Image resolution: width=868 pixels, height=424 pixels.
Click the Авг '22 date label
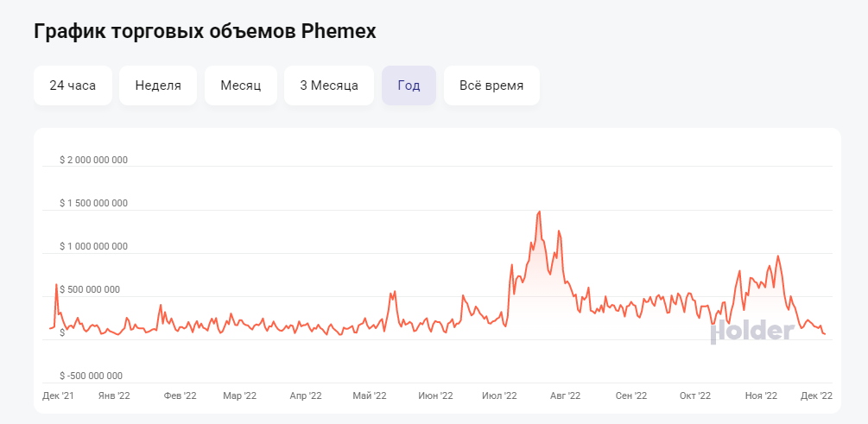tap(564, 396)
